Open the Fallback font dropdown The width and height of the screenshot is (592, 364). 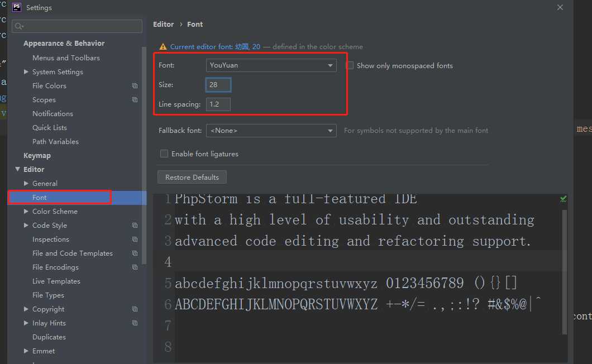[x=271, y=131]
